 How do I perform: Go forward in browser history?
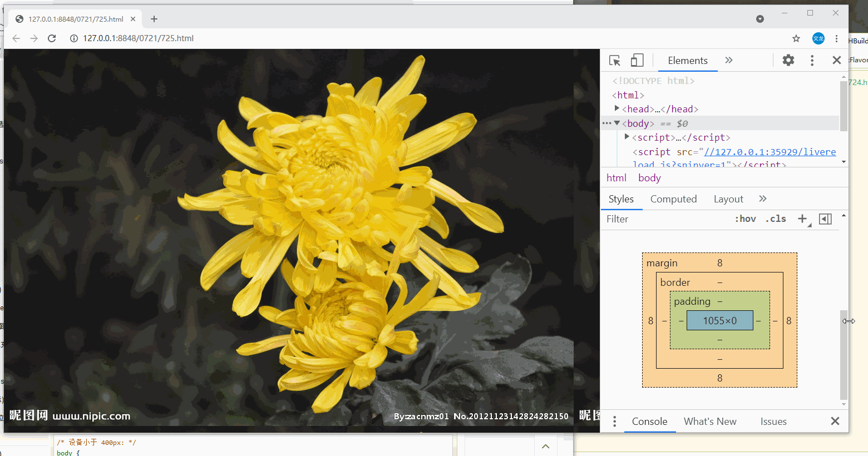click(x=34, y=38)
